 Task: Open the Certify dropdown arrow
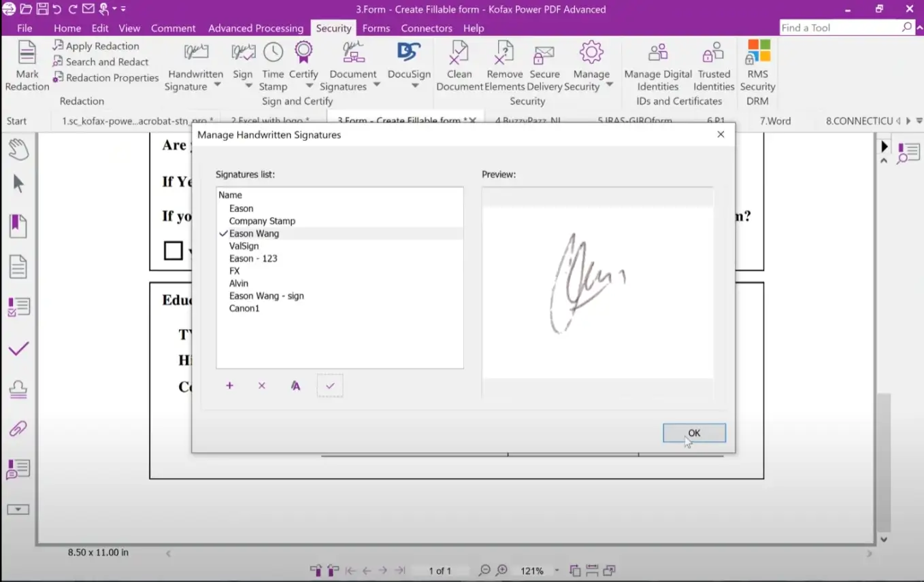309,86
